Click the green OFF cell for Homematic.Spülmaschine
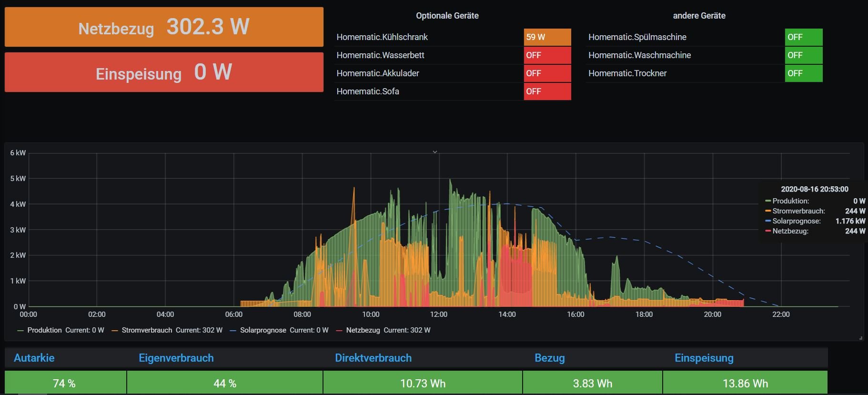 (803, 37)
